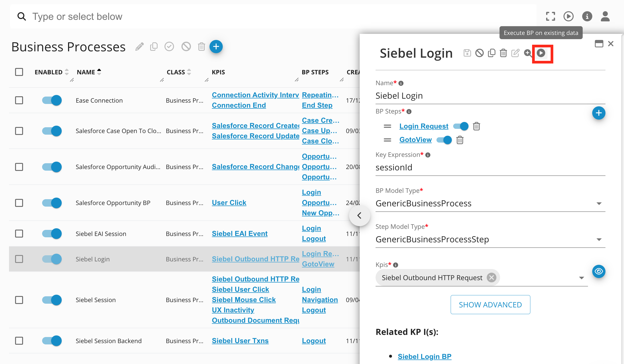The image size is (624, 364).
Task: Delete the GotoView step with its trash icon
Action: point(460,140)
